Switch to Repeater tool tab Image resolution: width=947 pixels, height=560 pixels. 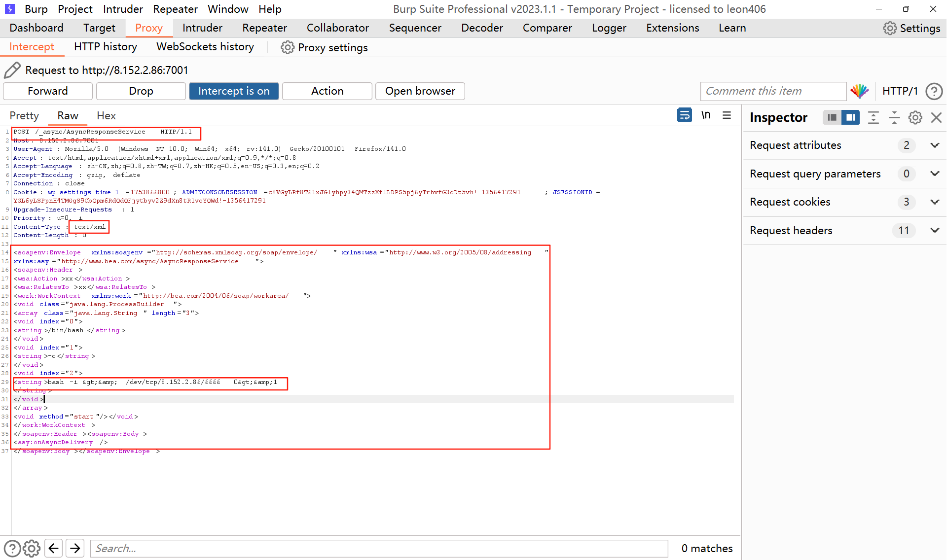pyautogui.click(x=264, y=28)
